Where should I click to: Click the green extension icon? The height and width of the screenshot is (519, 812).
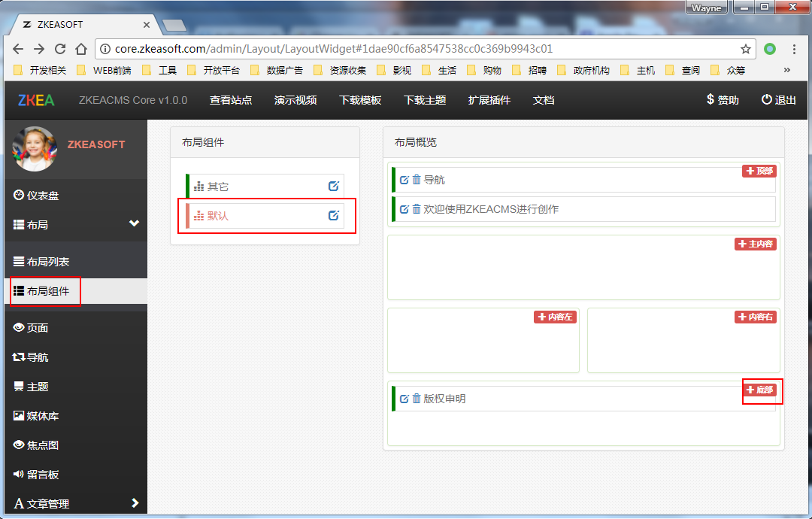coord(770,49)
